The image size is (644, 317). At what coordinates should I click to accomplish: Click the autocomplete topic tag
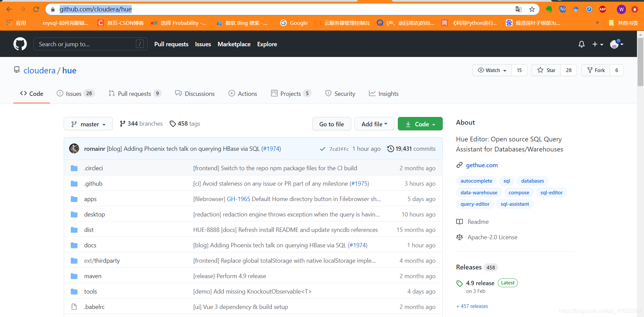(476, 181)
